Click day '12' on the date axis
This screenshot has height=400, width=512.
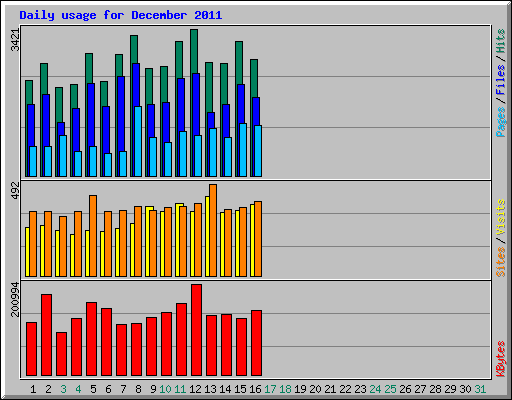point(195,389)
